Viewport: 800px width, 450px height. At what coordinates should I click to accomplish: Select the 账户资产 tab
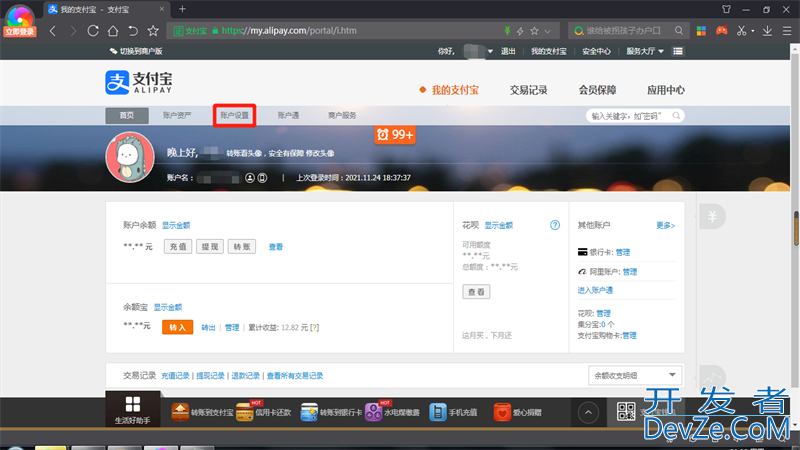[177, 115]
